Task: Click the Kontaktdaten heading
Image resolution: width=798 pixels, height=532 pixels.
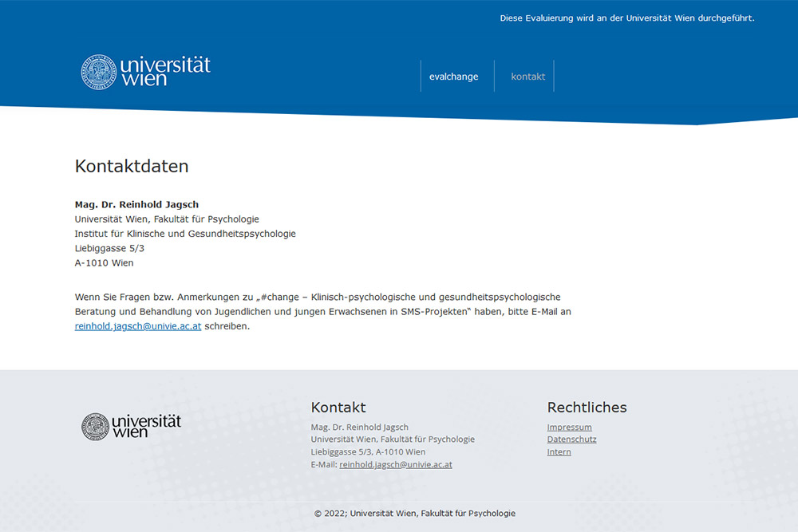Action: point(132,167)
